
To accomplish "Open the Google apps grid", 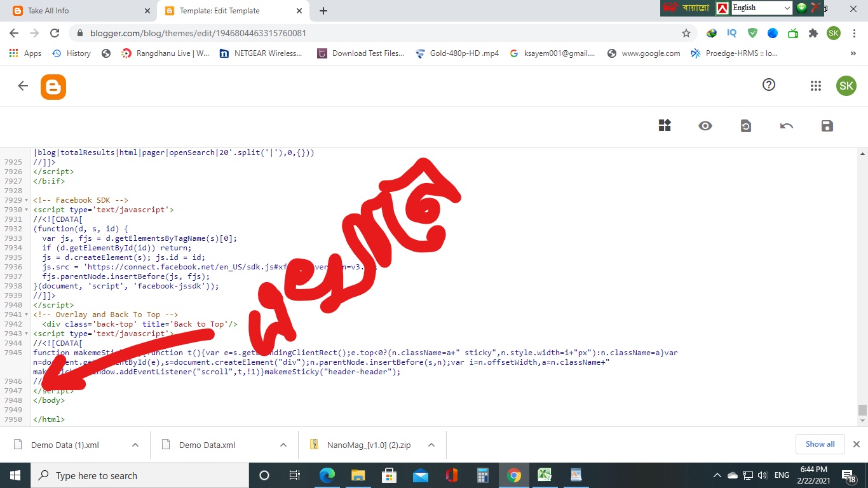I will coord(816,86).
